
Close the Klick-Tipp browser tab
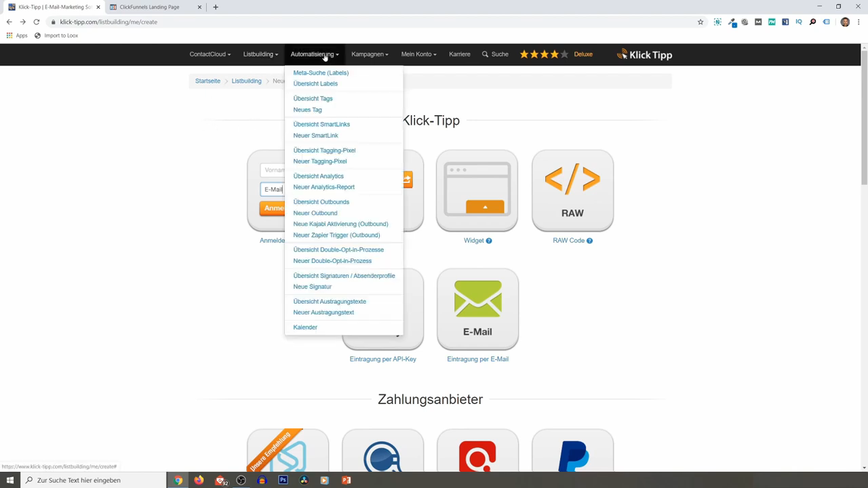[98, 7]
